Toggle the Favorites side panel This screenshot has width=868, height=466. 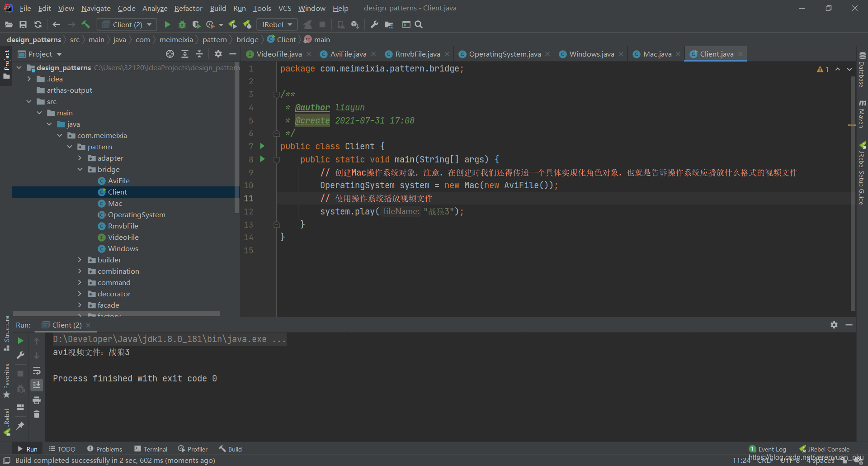tap(6, 381)
